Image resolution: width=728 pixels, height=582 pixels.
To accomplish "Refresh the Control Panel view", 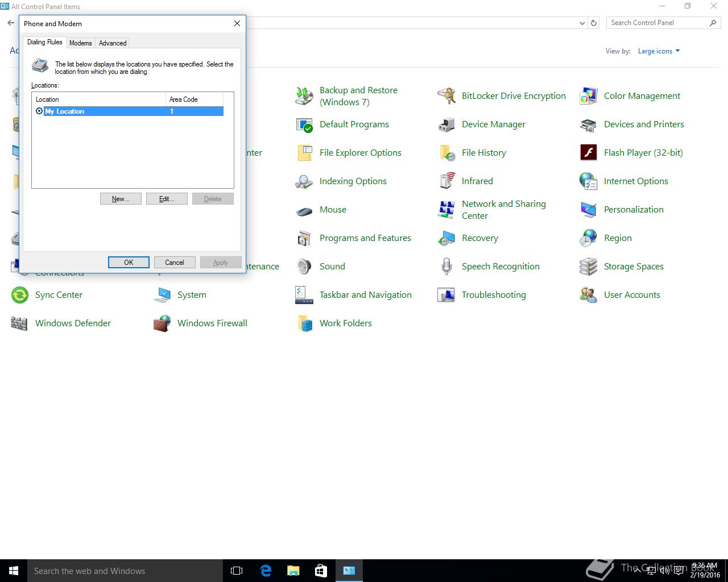I will click(x=594, y=23).
